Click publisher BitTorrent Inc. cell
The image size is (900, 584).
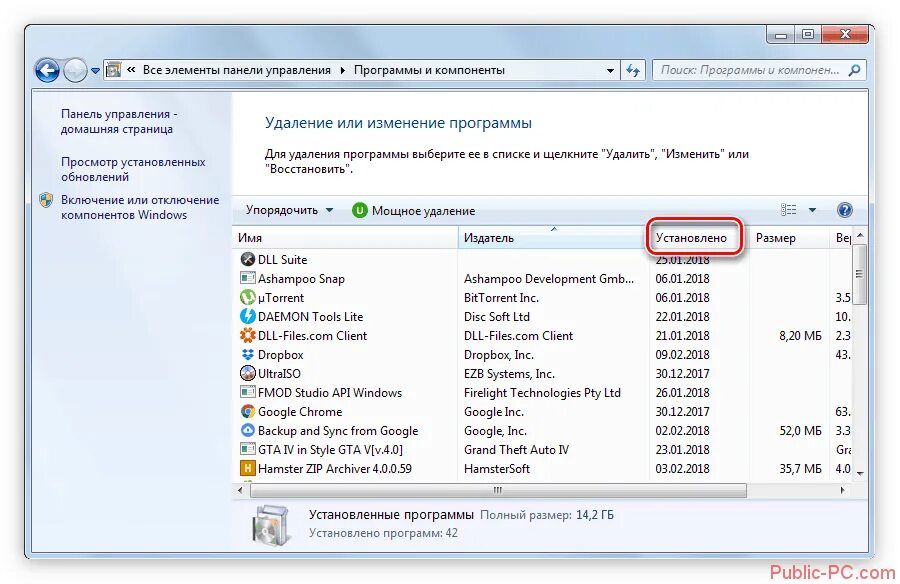501,297
